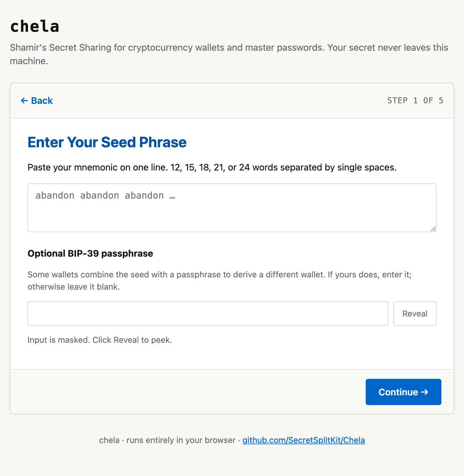
Task: Select the Enter Your Seed Phrase heading
Action: [107, 142]
